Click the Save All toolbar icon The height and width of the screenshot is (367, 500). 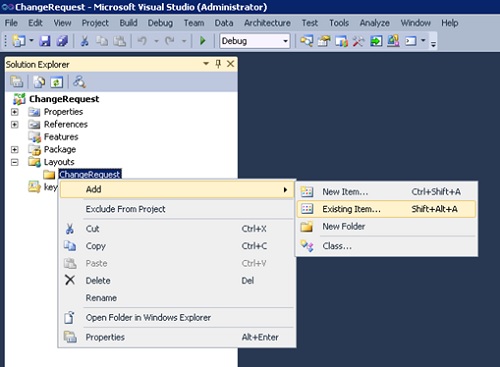point(62,41)
